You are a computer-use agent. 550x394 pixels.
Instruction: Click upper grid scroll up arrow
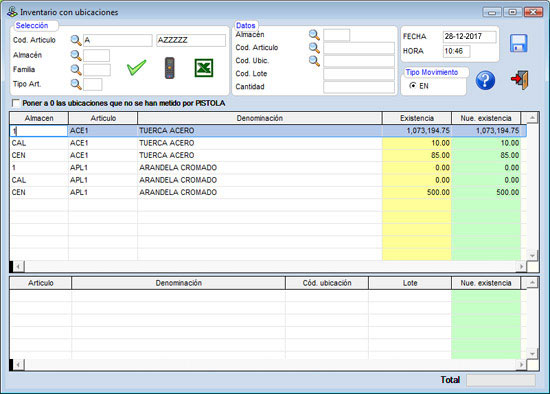tap(532, 118)
